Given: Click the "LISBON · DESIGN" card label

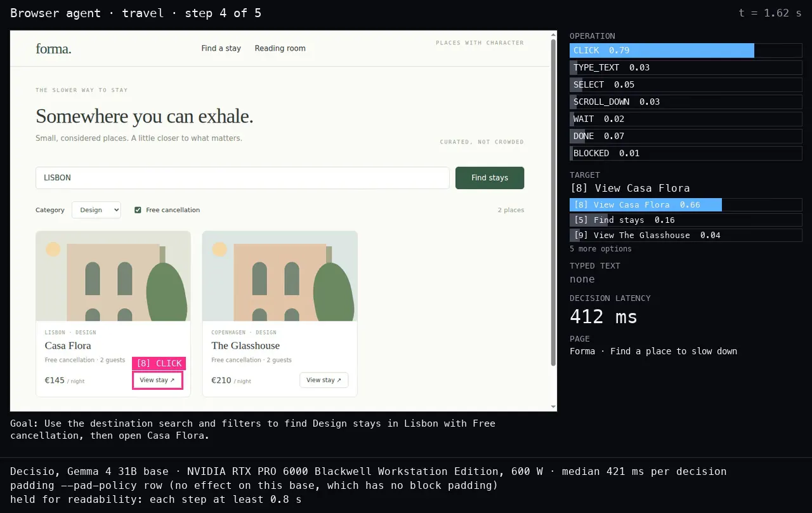Looking at the screenshot, I should [70, 333].
